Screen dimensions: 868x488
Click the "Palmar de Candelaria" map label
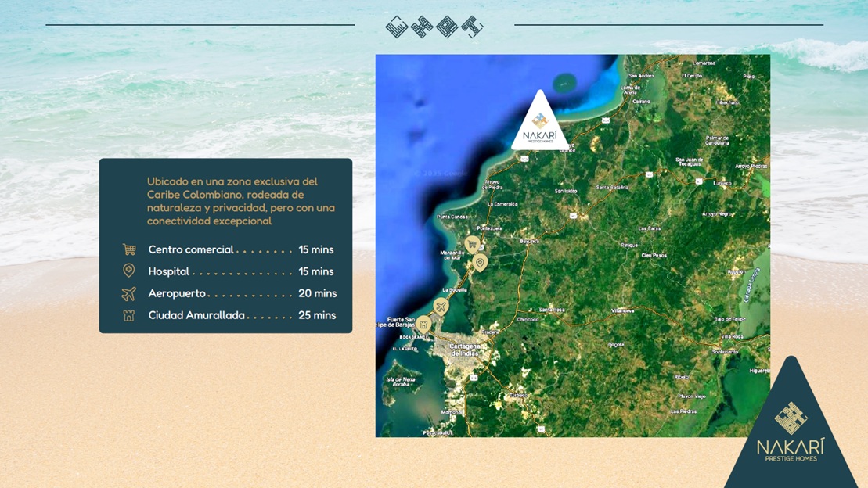point(718,140)
